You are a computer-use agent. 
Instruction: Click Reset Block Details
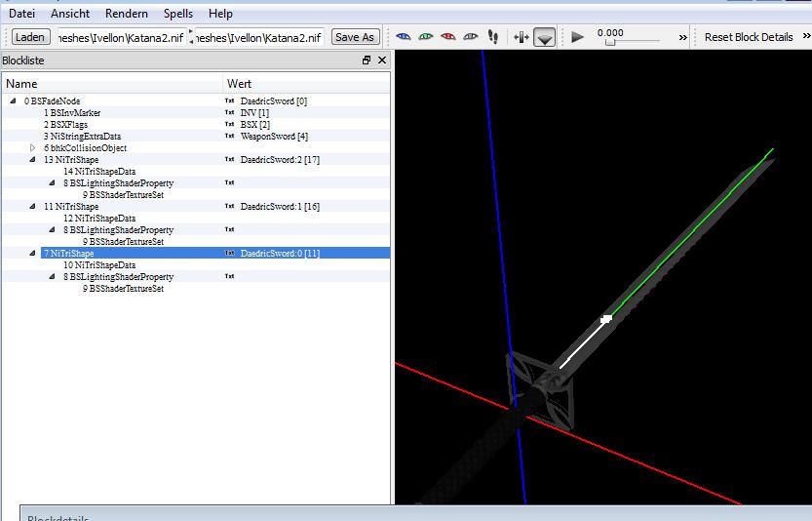click(x=749, y=37)
